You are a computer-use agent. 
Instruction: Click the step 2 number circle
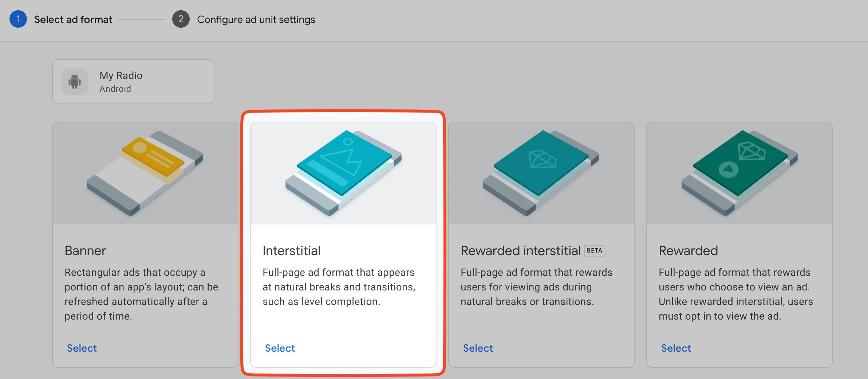coord(181,19)
